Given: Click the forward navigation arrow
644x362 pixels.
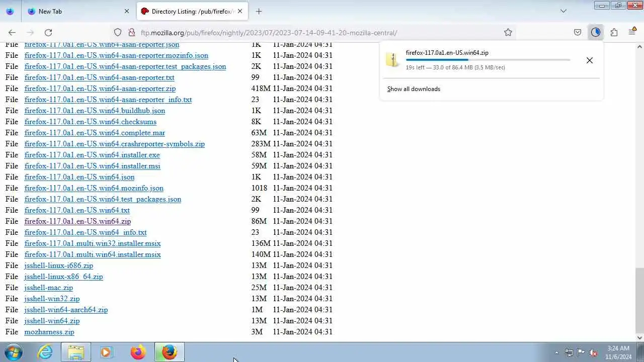Looking at the screenshot, I should pos(30,32).
